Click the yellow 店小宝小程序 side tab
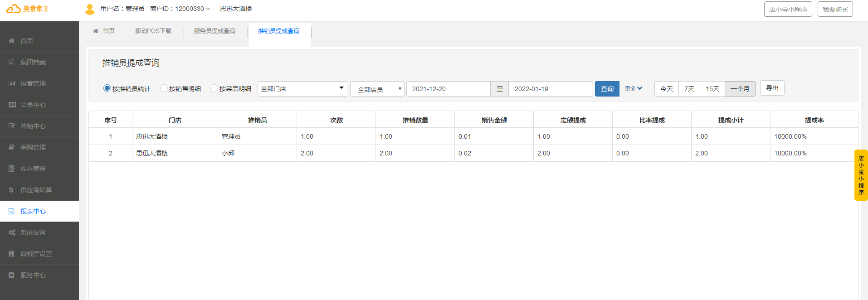The image size is (868, 300). [x=861, y=175]
